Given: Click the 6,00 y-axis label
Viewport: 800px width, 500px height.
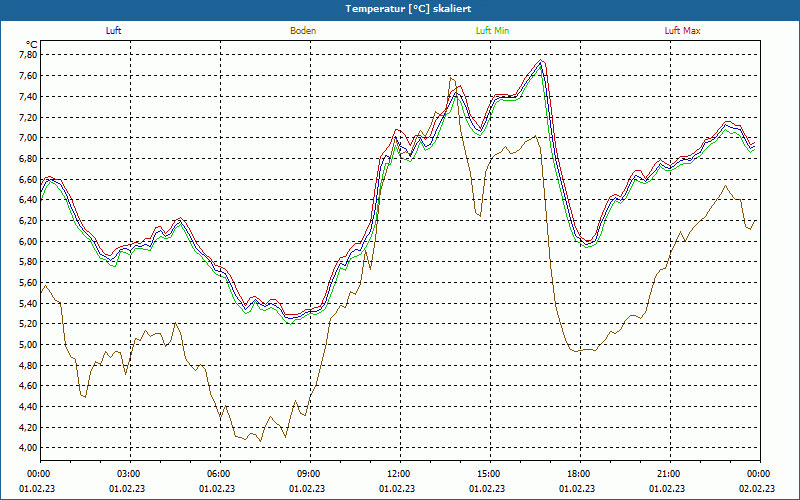Looking at the screenshot, I should 27,241.
